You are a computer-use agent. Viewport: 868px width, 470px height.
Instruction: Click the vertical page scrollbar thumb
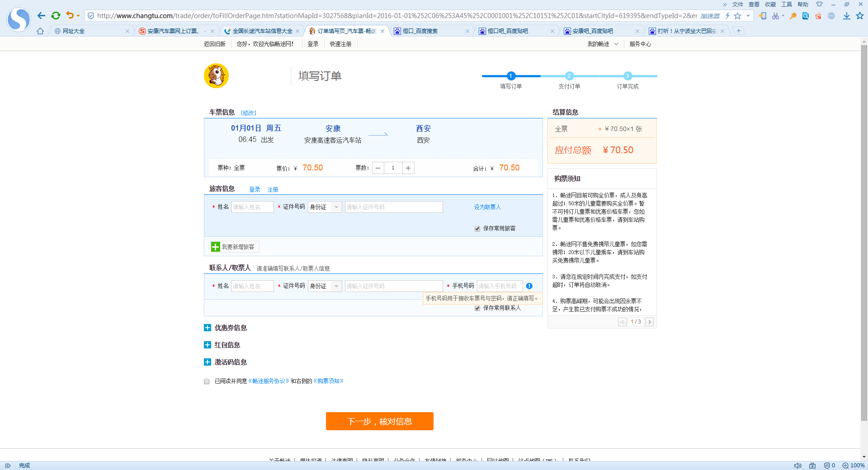pyautogui.click(x=864, y=233)
